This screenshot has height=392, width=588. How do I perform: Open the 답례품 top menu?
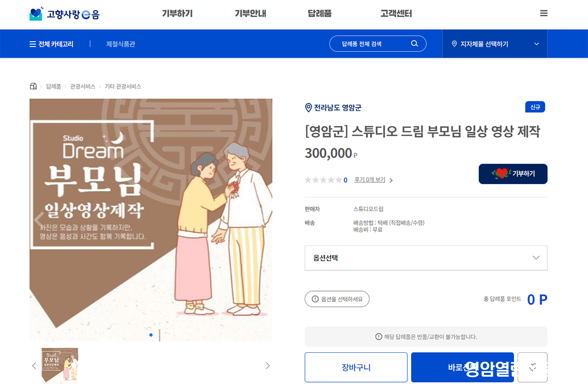coord(319,14)
